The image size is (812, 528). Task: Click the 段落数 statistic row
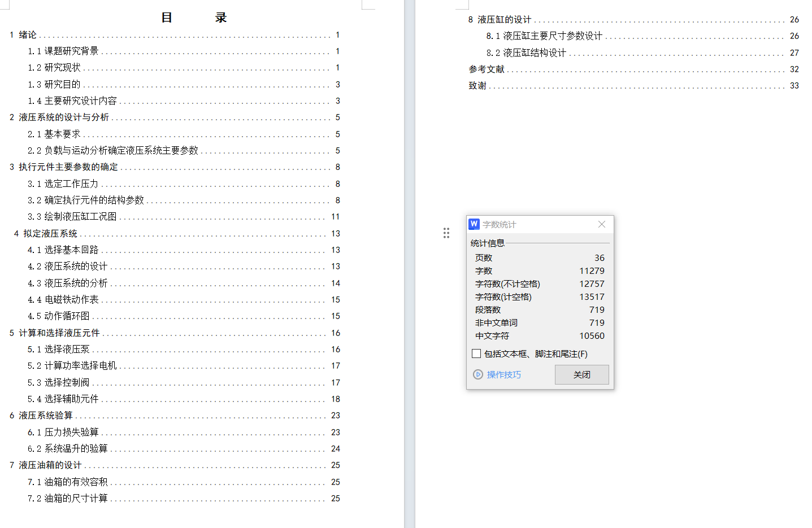tap(540, 309)
